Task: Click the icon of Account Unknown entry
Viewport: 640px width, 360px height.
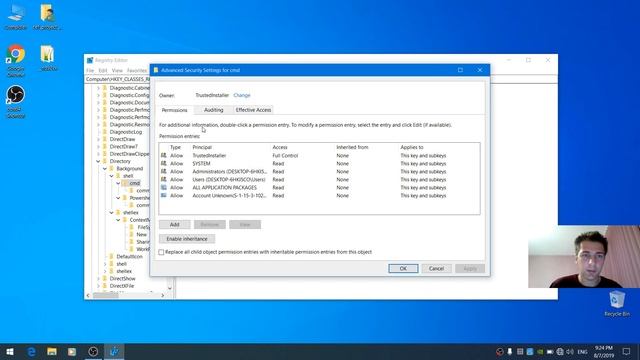Action: click(164, 196)
